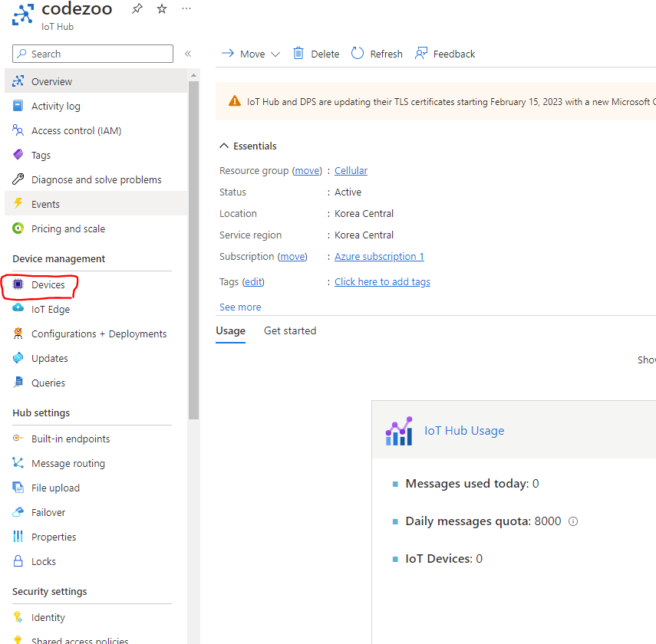This screenshot has width=656, height=644.
Task: Click the Events lightning bolt icon
Action: (18, 203)
